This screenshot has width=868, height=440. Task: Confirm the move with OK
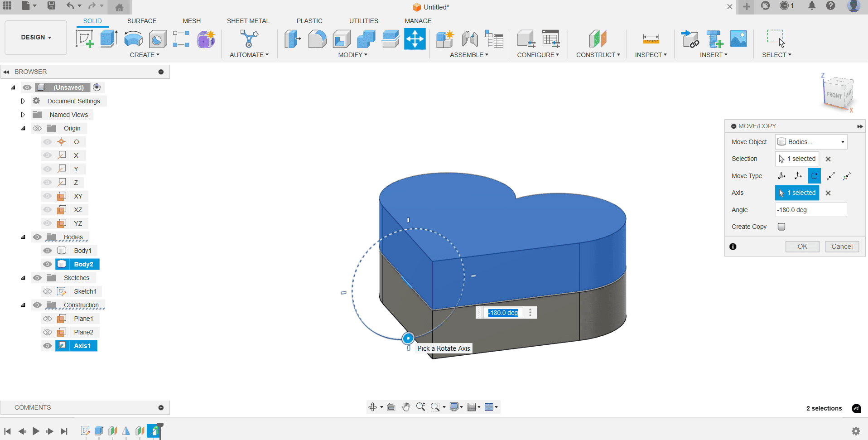[x=802, y=247]
